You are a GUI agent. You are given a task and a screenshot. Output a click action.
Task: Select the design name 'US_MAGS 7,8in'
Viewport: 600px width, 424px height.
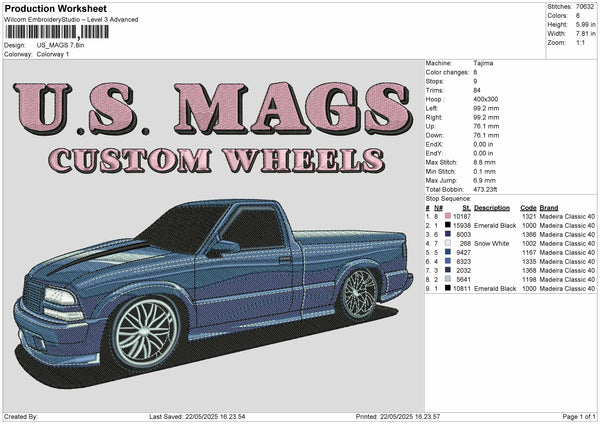(x=60, y=45)
